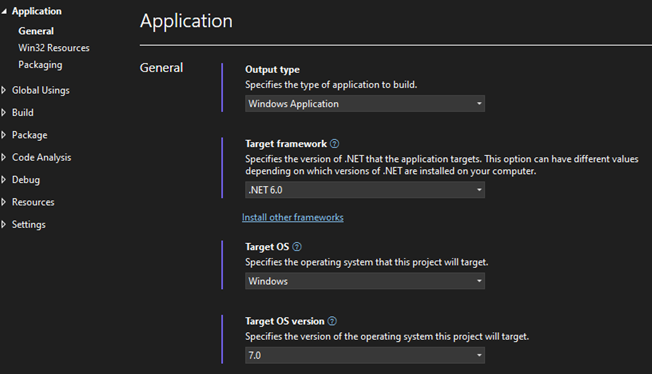Go to the Settings label

[x=29, y=225]
